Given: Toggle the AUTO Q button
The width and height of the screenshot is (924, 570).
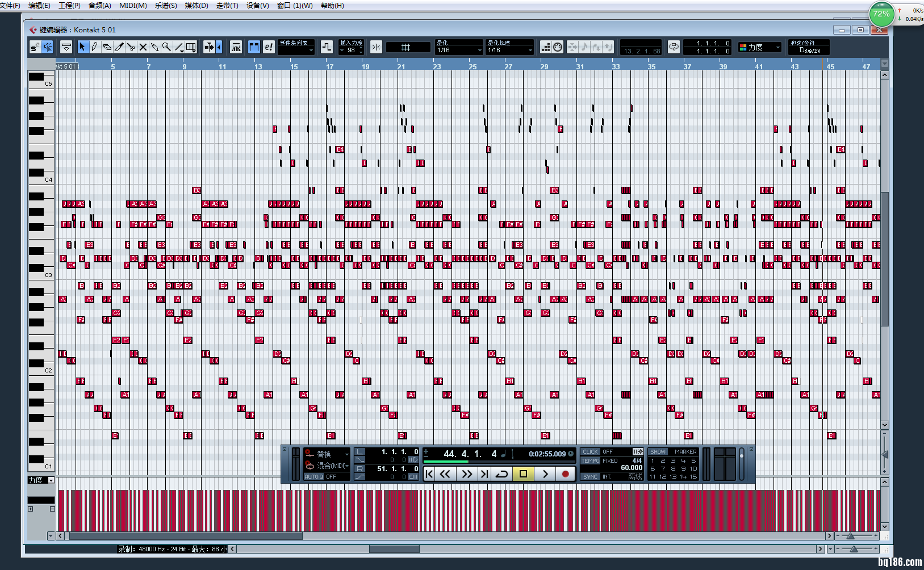Looking at the screenshot, I should tap(313, 477).
